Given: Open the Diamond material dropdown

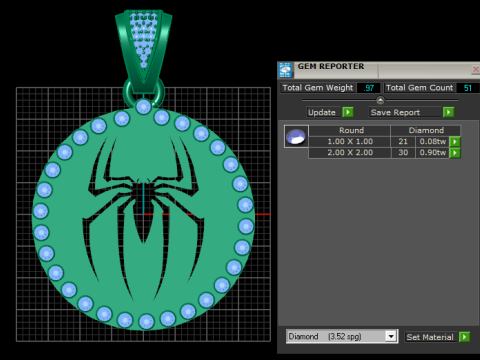Looking at the screenshot, I should (391, 336).
